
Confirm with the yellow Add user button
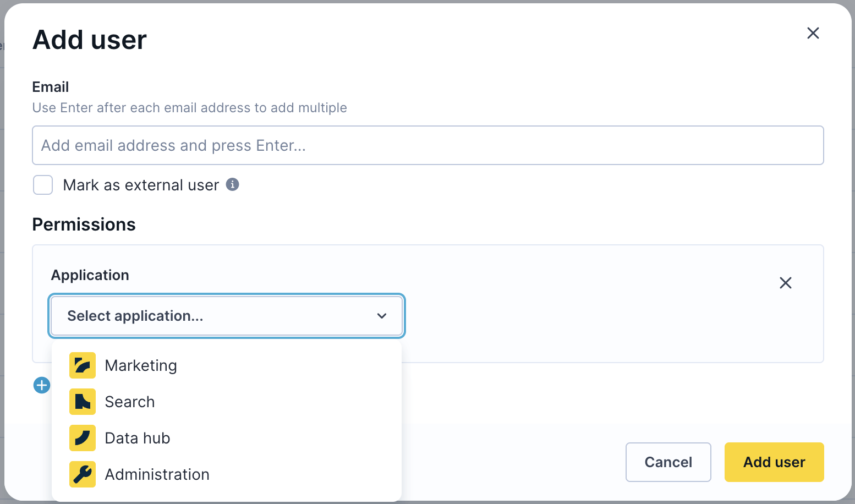pos(774,462)
